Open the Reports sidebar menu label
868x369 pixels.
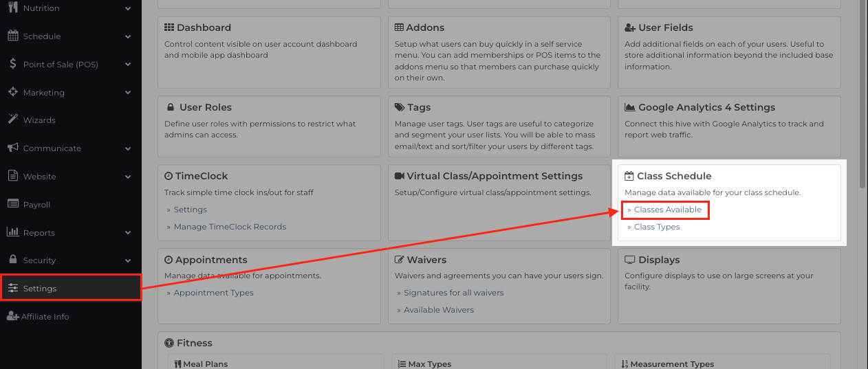pos(39,232)
